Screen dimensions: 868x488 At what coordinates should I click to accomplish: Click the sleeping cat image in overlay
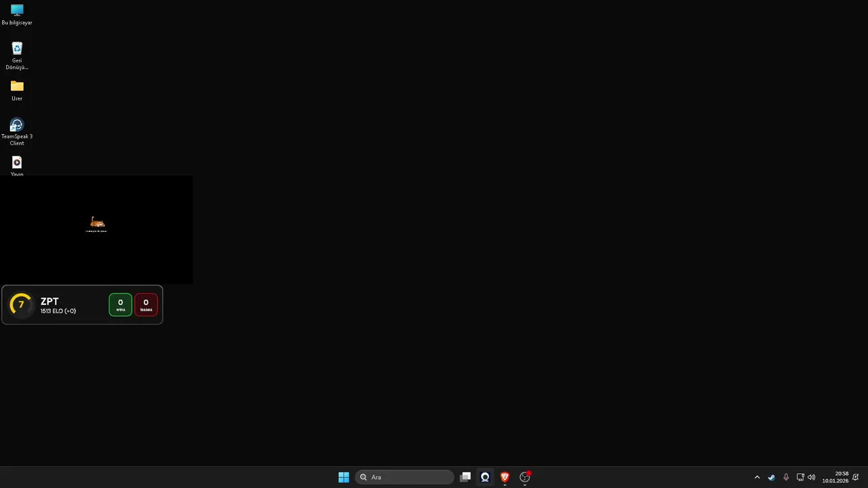pos(97,222)
